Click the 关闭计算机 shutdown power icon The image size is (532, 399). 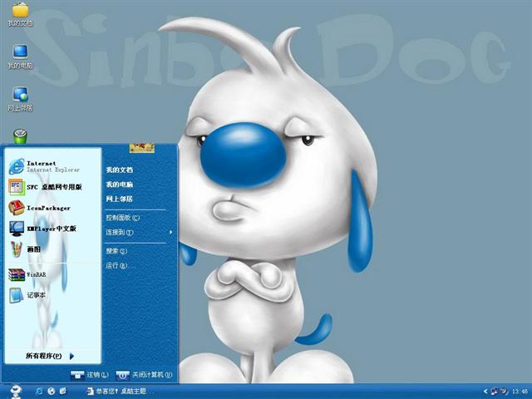pos(122,375)
